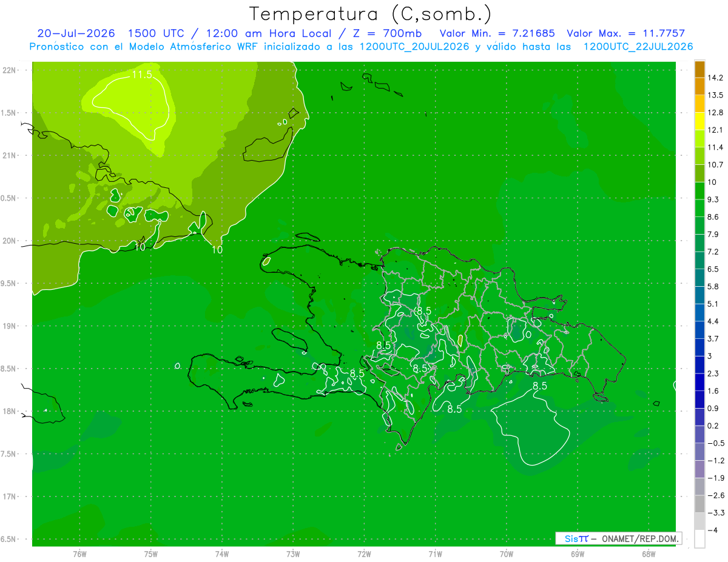Click the "2.3" value on the color scale
Screen dimensions: 728x562
[713, 373]
